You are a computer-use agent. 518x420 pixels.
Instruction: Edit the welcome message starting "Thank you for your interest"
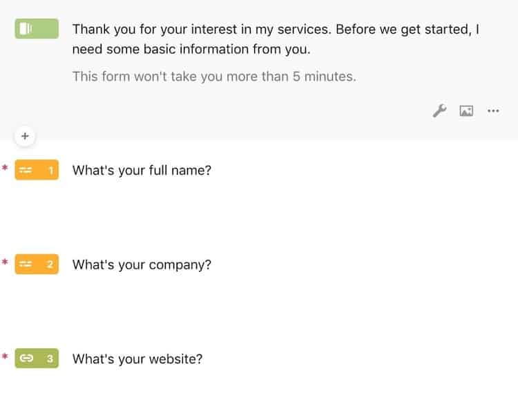(276, 39)
